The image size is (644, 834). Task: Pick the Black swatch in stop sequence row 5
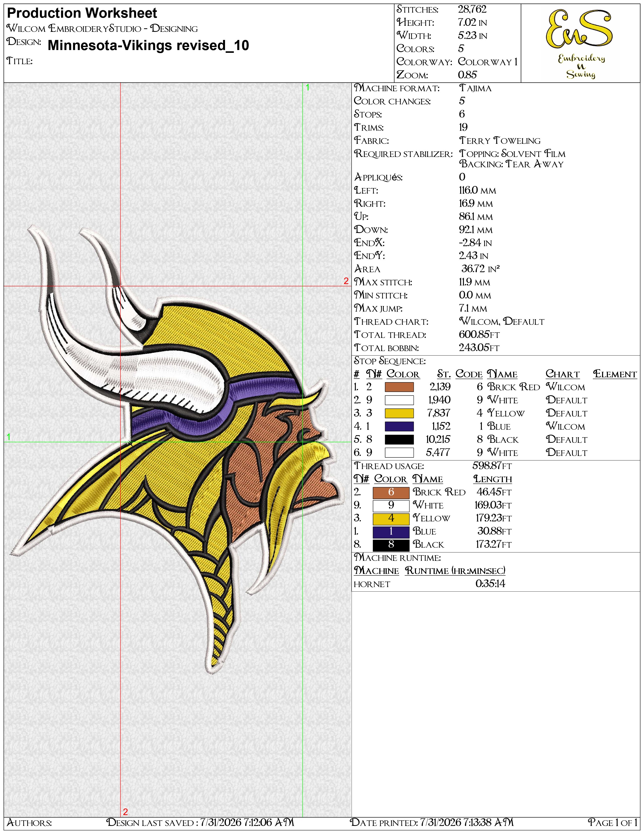coord(399,439)
